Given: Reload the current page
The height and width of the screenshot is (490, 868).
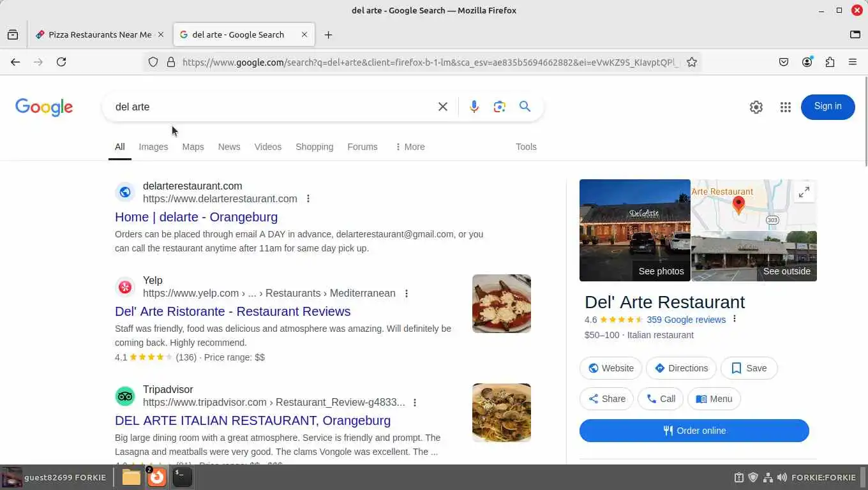Looking at the screenshot, I should [x=61, y=62].
